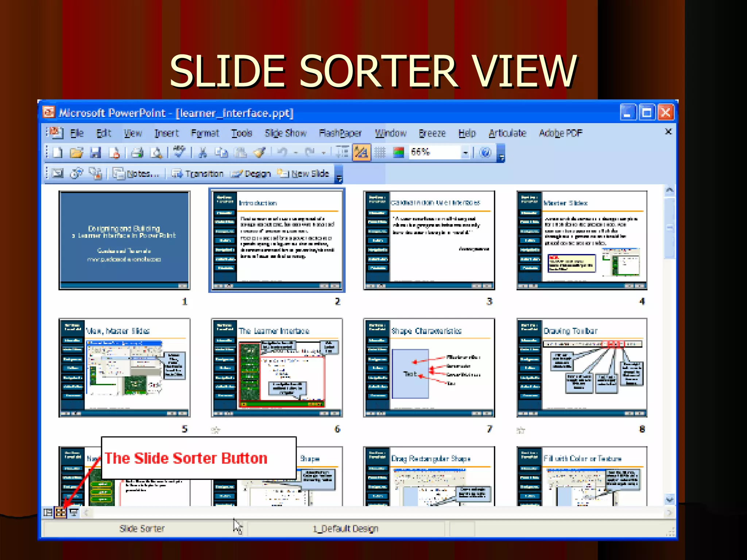Screen dimensions: 747x560
Task: Click the animation star under slide 6
Action: coord(216,430)
